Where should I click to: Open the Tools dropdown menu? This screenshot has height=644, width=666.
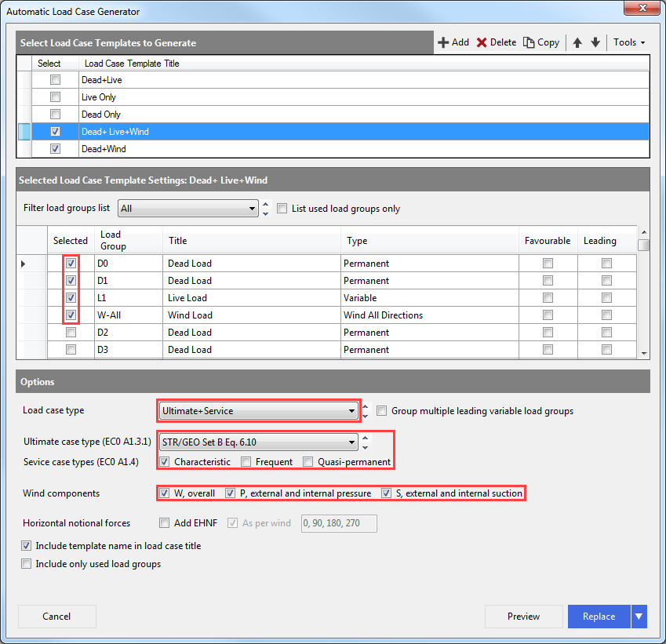[629, 42]
